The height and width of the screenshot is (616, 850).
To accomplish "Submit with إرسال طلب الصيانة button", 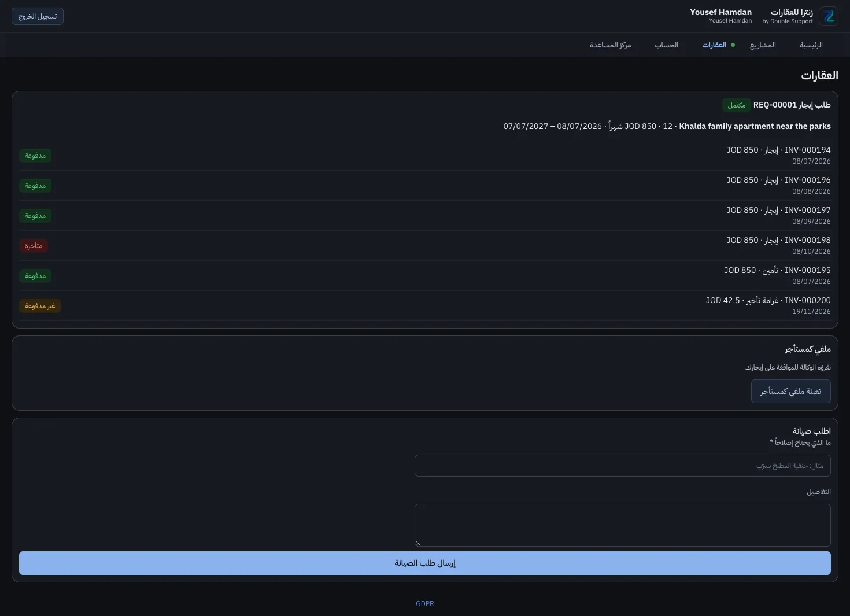I will coord(425,563).
